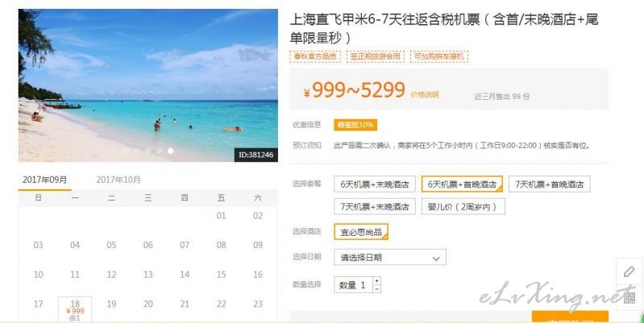Select first carousel dot on beach photo

[126, 151]
